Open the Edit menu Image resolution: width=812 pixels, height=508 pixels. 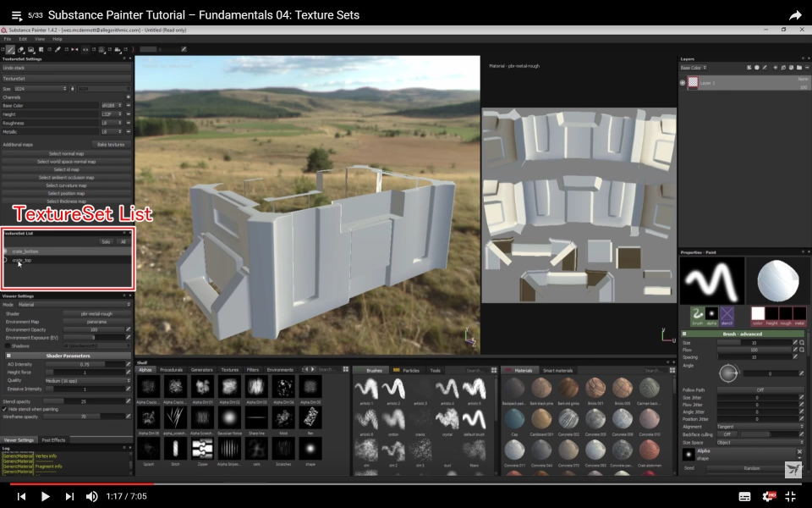coord(23,39)
